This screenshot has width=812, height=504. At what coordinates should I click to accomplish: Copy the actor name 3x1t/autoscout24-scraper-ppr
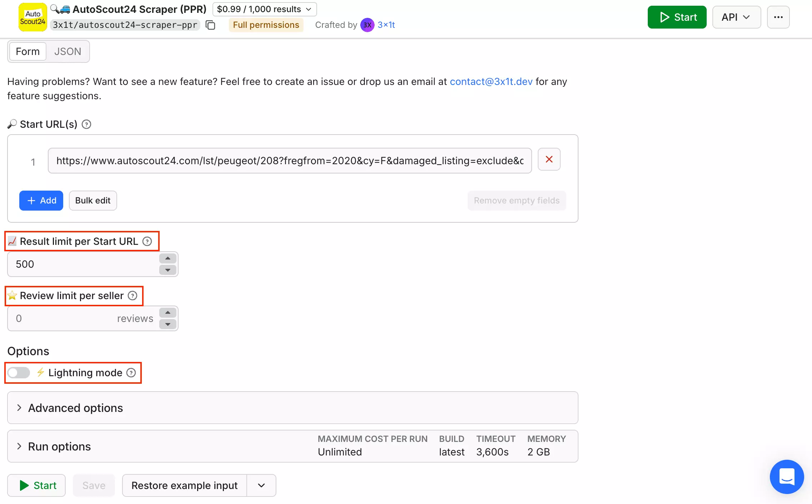coord(211,25)
